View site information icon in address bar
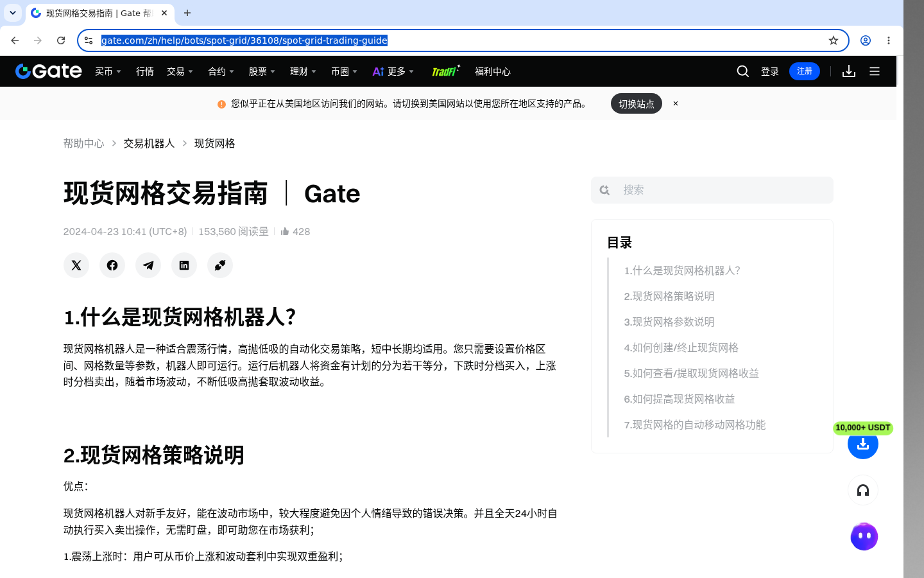924x578 pixels. point(89,40)
